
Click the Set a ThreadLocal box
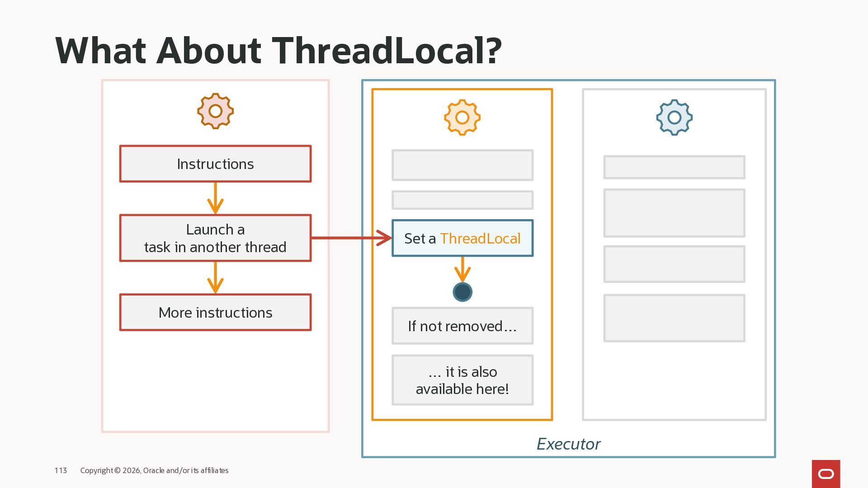click(462, 238)
